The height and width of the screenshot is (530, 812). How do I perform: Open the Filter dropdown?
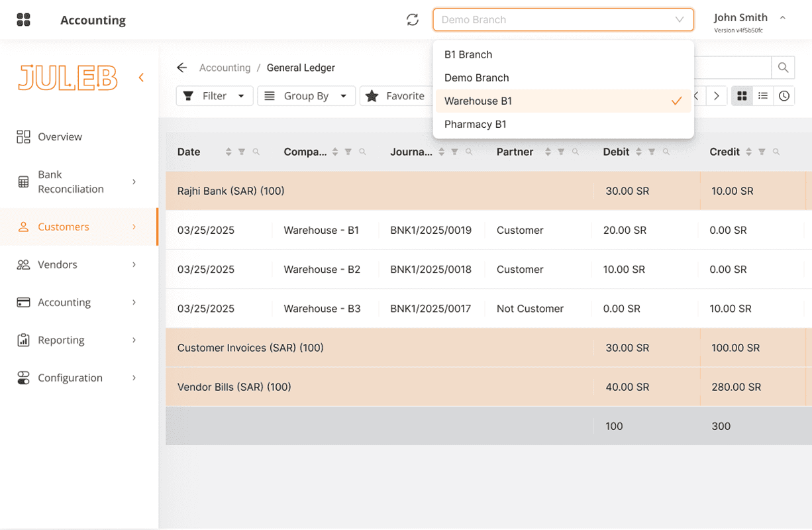coord(215,96)
